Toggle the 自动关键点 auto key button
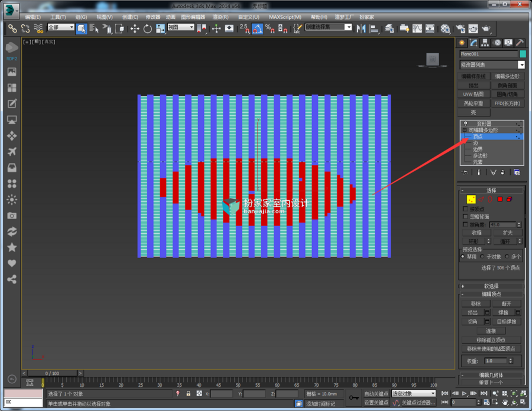The image size is (532, 411). click(376, 394)
